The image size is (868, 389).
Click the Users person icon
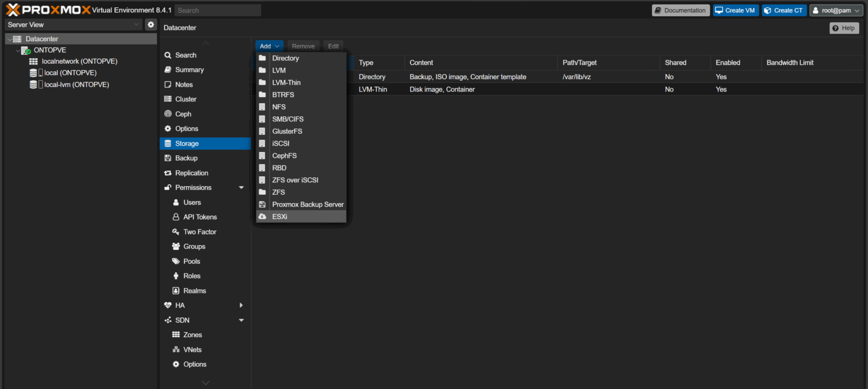(x=176, y=202)
